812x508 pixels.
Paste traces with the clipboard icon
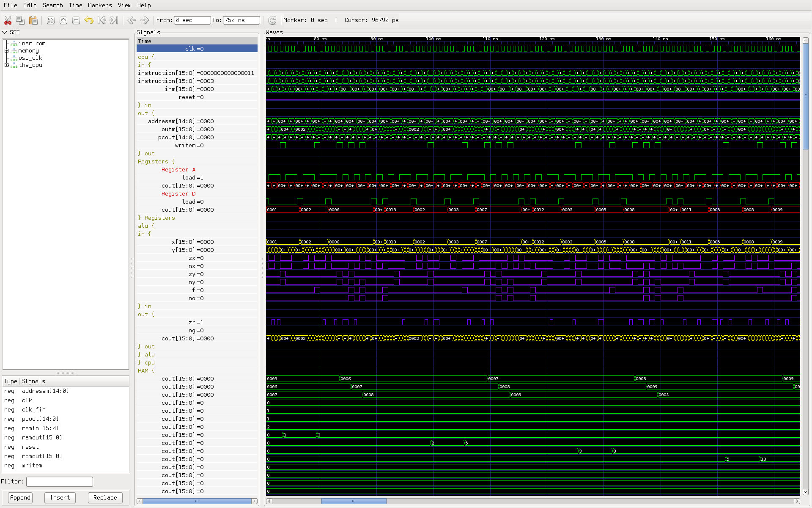[x=33, y=20]
